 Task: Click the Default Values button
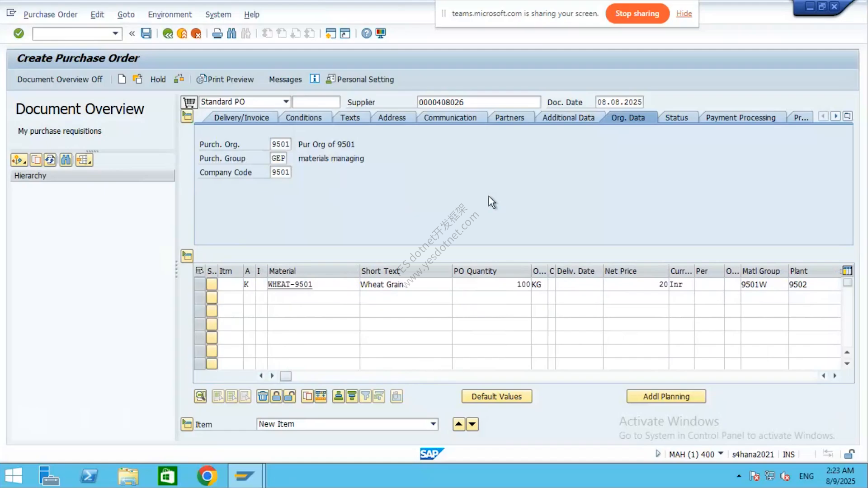[496, 396]
